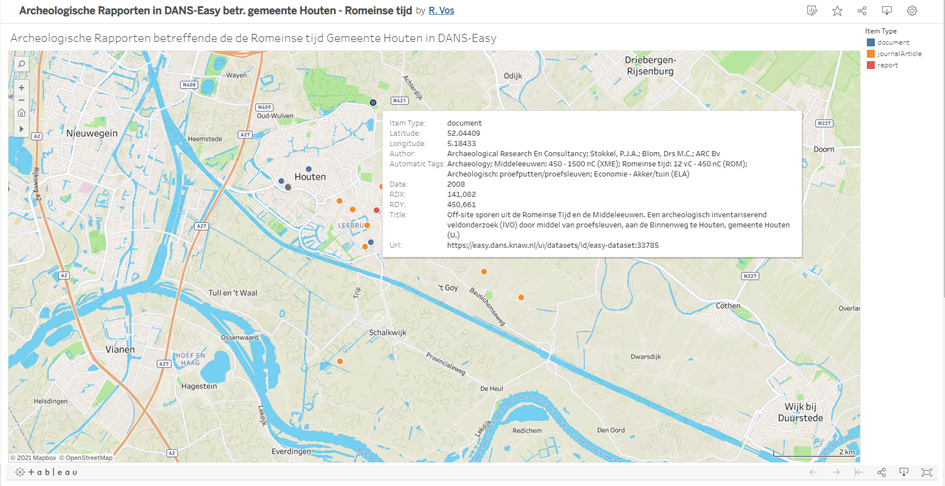This screenshot has width=945, height=486.
Task: Zoom out on the map
Action: [x=21, y=100]
